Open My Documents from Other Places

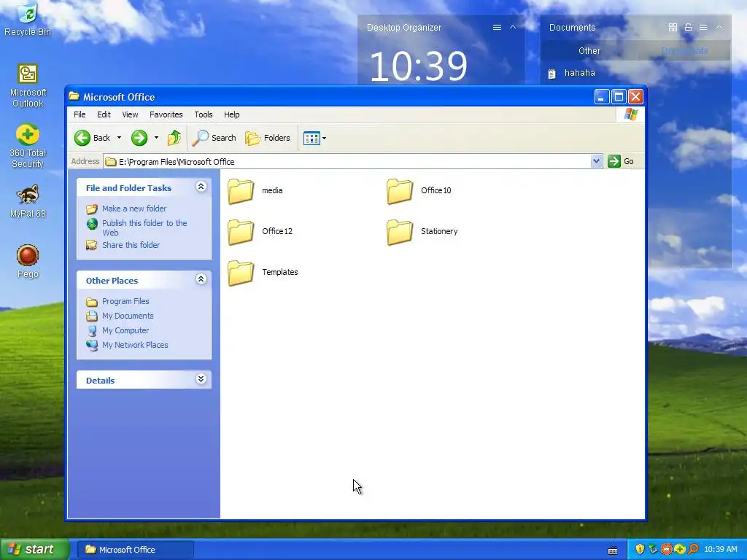(x=128, y=316)
